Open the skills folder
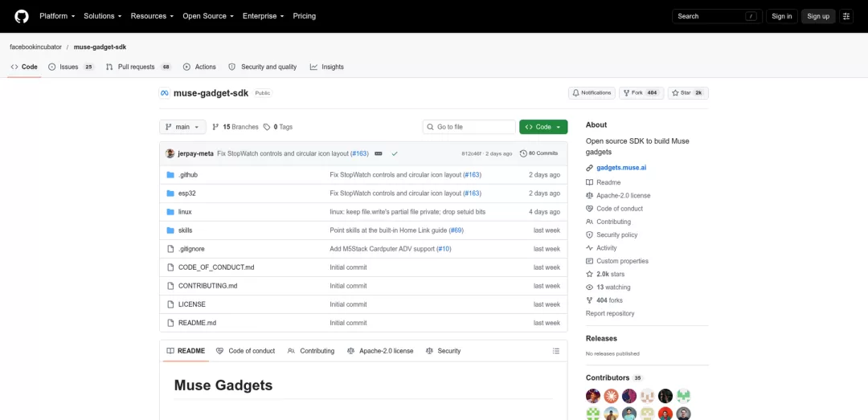Image resolution: width=868 pixels, height=420 pixels. (186, 230)
